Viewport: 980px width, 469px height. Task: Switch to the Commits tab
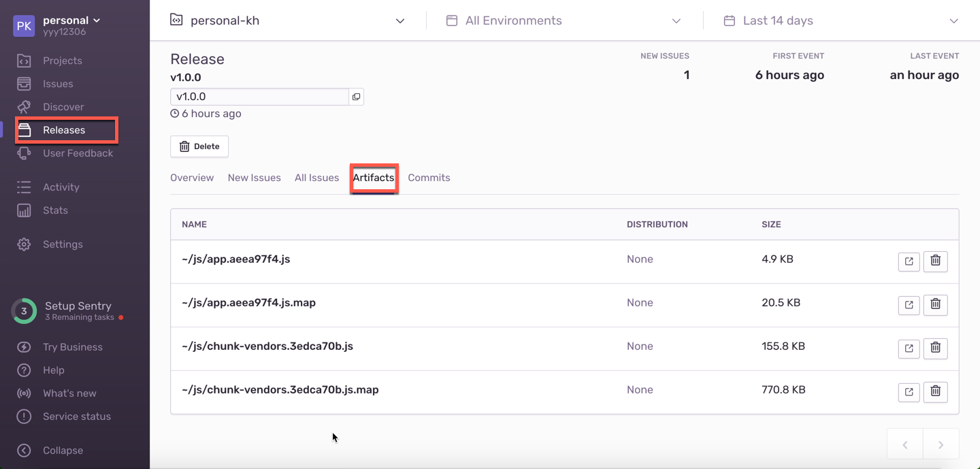tap(429, 178)
